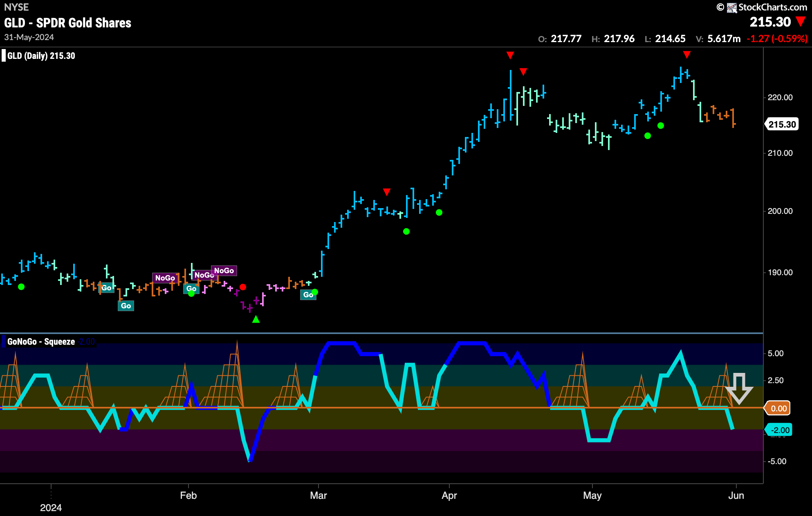
Task: Click the Go label just under the 190 level in late February
Action: [308, 294]
